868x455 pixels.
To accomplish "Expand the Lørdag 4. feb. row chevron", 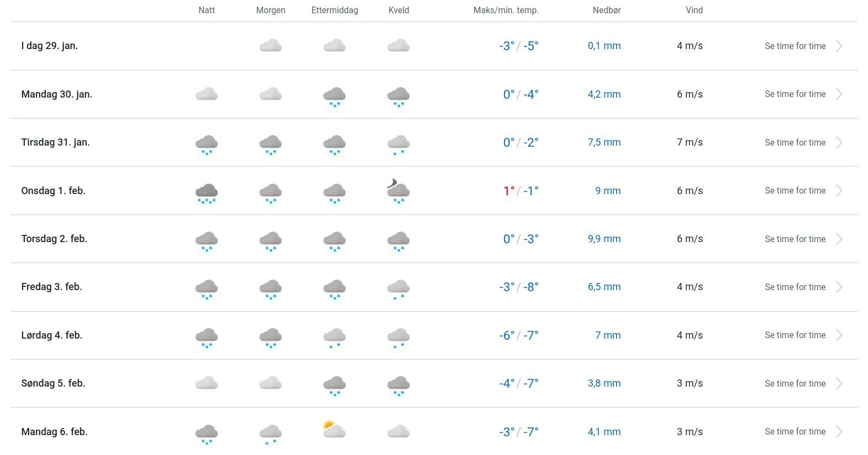I will tap(839, 335).
